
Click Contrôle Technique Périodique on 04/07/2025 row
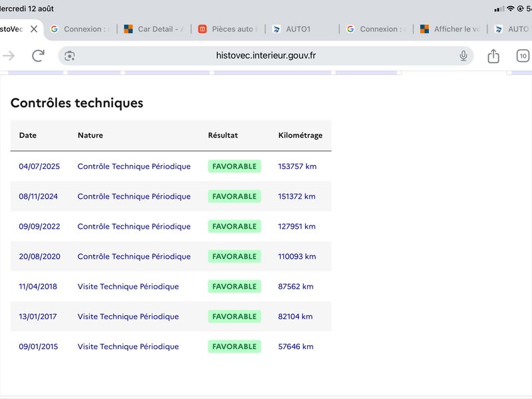tap(134, 166)
